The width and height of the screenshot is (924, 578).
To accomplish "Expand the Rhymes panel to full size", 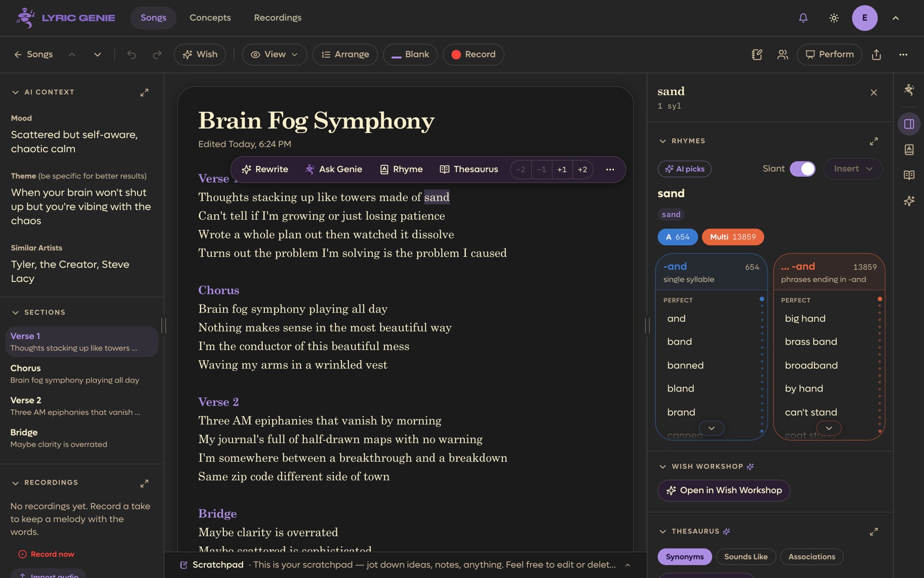I will 874,141.
